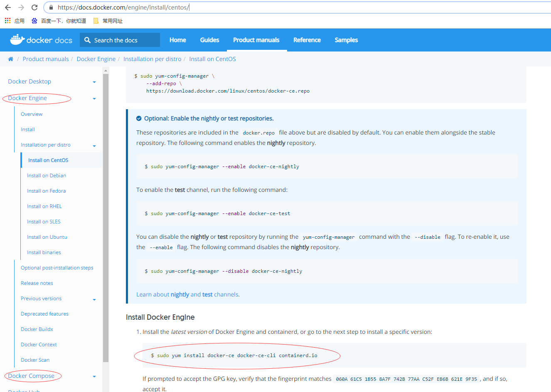This screenshot has height=392, width=551.
Task: Select Install on CentOS sidebar item
Action: (x=48, y=160)
